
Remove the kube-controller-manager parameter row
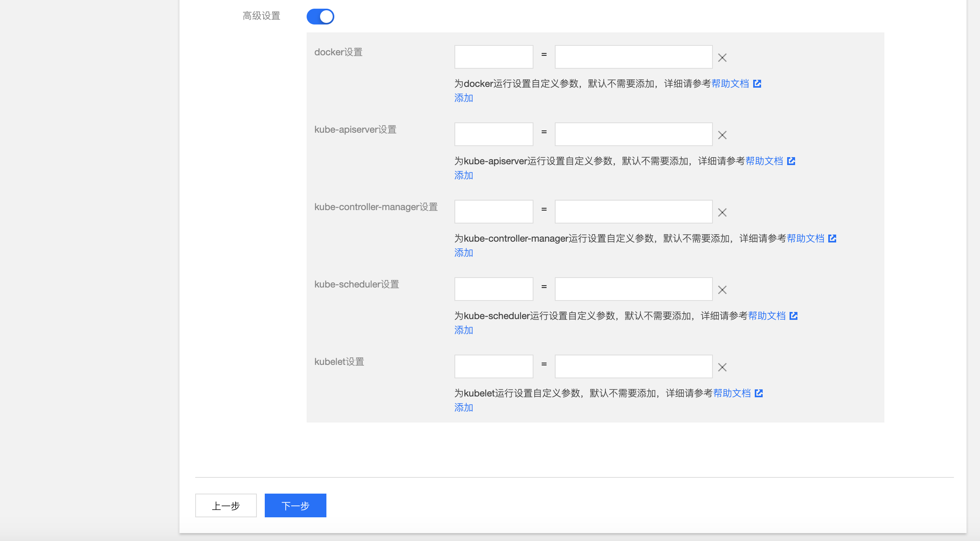tap(722, 212)
